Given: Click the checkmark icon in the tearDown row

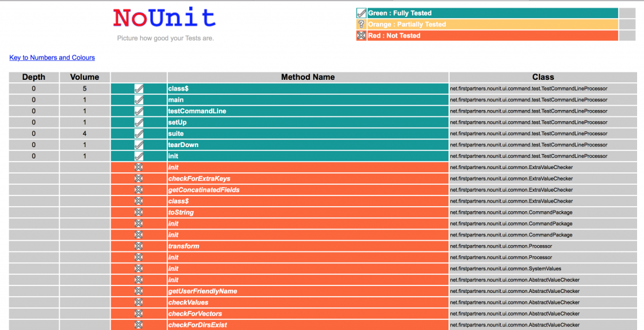Looking at the screenshot, I should point(139,145).
